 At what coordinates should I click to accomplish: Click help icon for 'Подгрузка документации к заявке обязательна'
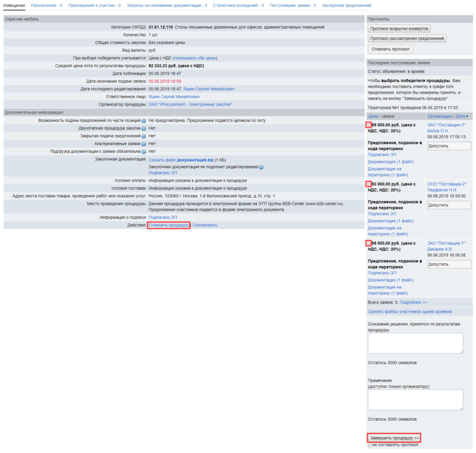click(x=144, y=152)
